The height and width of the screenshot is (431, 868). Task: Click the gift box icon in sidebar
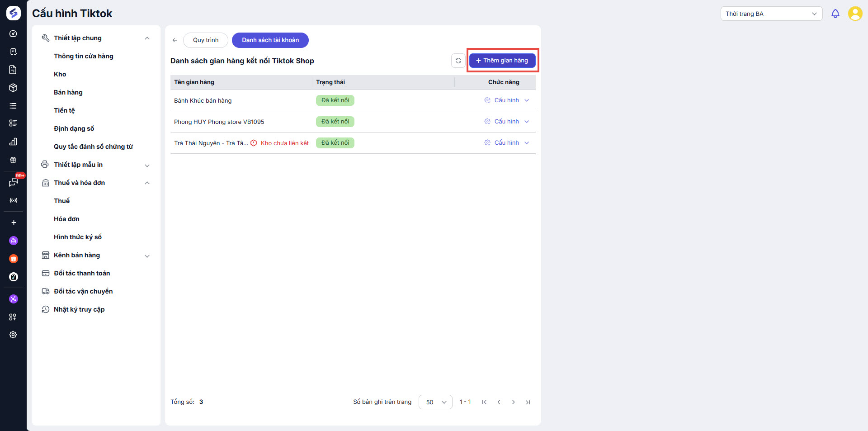click(14, 160)
